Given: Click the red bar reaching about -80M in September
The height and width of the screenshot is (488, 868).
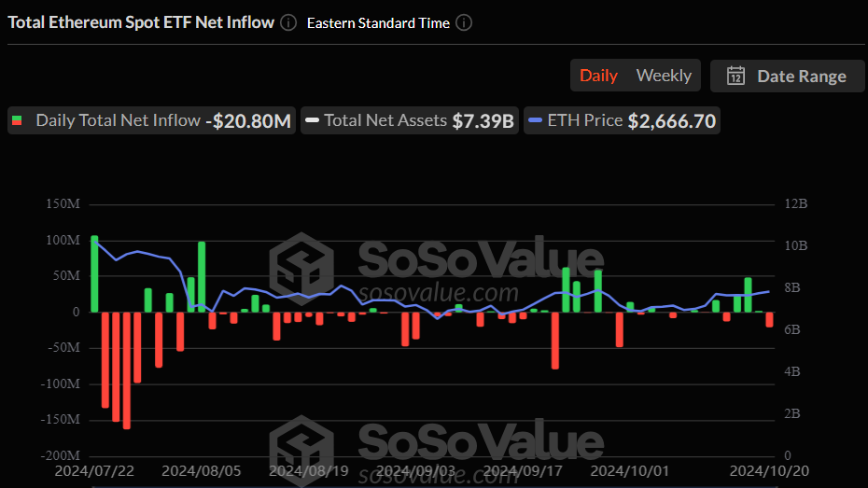Looking at the screenshot, I should 555,341.
